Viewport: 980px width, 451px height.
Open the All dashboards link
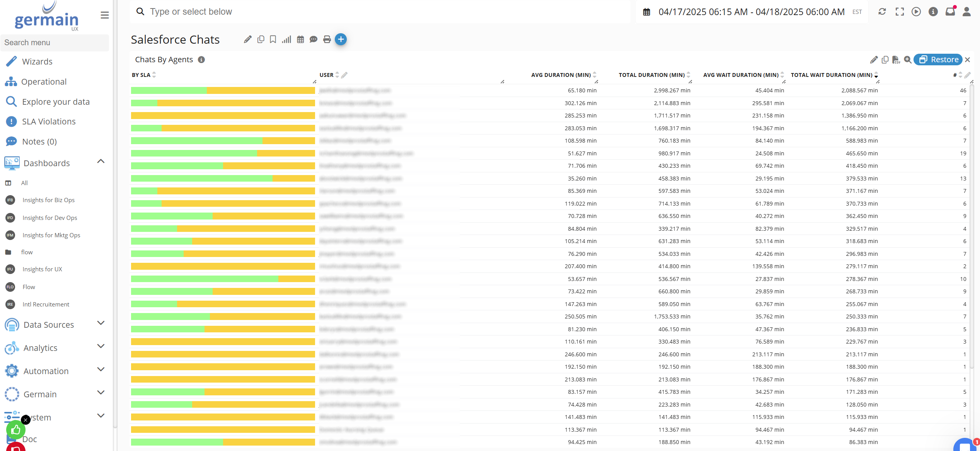[24, 183]
